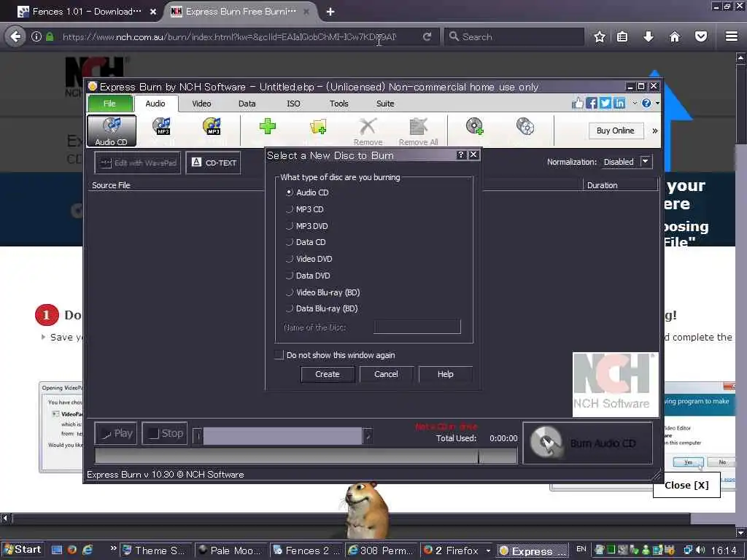Image resolution: width=747 pixels, height=560 pixels.
Task: Click the blue Help question mark icon
Action: [646, 103]
